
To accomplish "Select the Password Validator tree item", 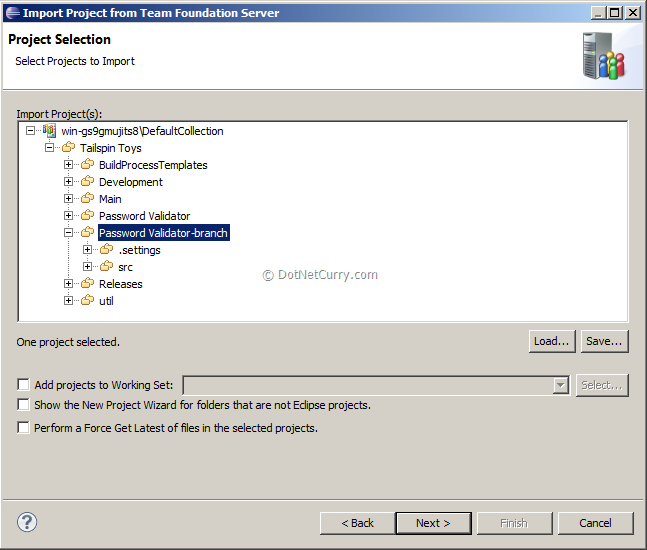I will coord(144,216).
